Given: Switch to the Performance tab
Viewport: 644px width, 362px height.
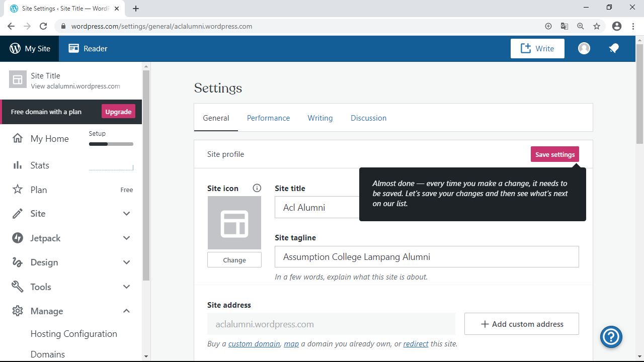Looking at the screenshot, I should pos(268,118).
